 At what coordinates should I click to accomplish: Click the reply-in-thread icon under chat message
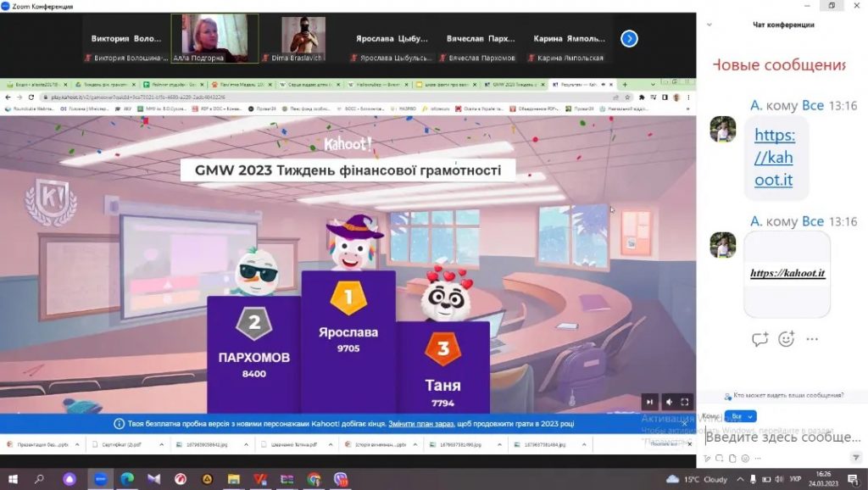[759, 339]
